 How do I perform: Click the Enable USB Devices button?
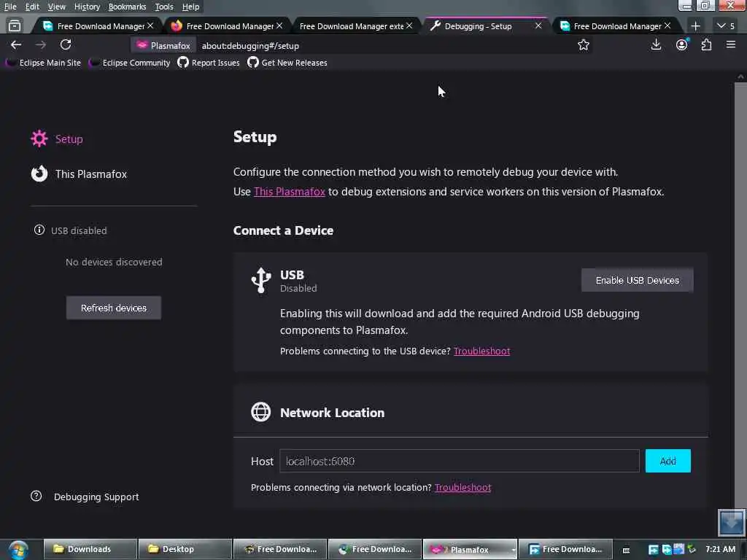637,280
